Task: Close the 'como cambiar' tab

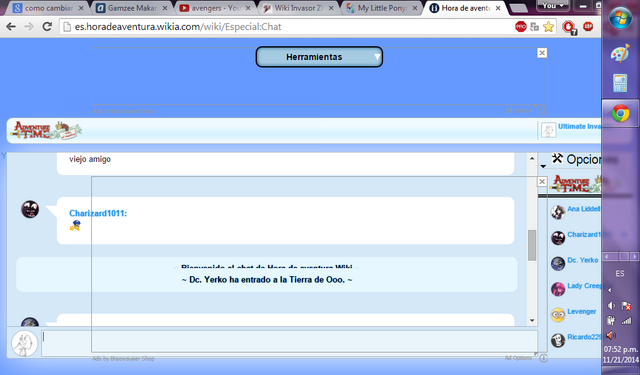Action: (x=81, y=8)
